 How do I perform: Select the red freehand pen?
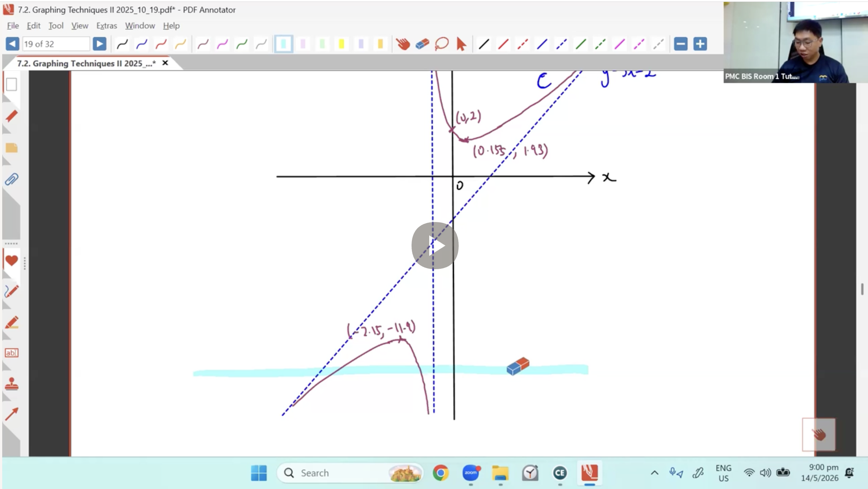tap(161, 44)
